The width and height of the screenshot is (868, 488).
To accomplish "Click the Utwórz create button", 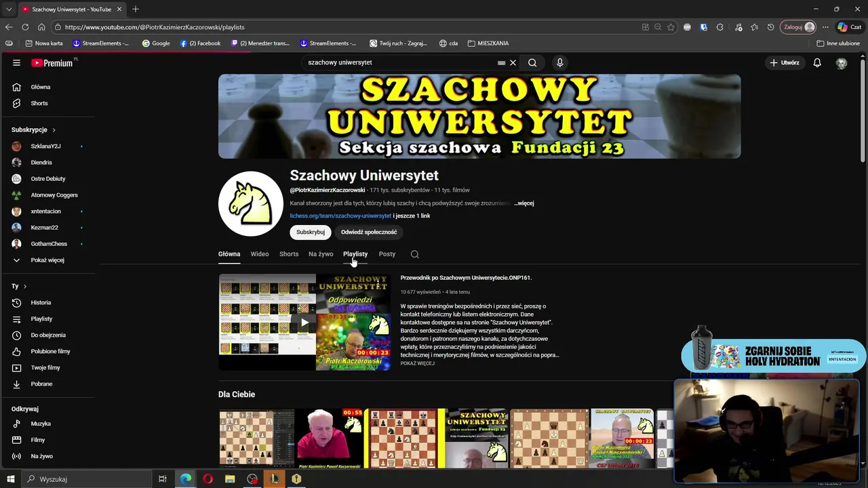I will [x=784, y=62].
